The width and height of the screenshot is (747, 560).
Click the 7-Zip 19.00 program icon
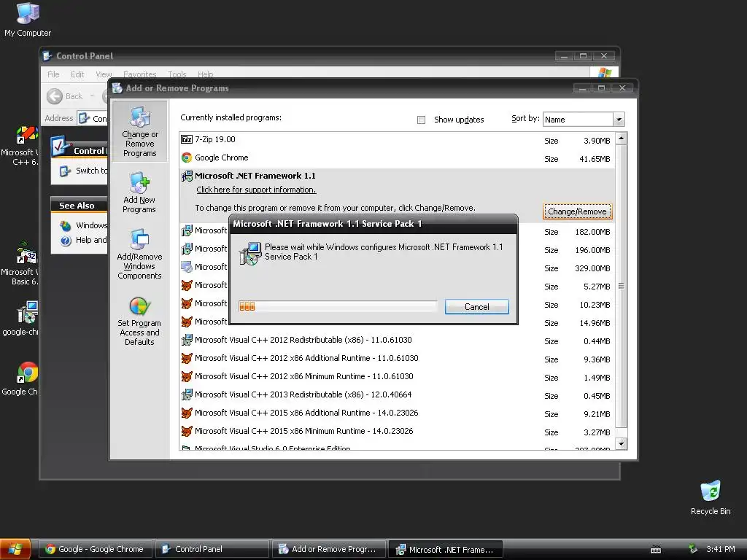pos(187,139)
